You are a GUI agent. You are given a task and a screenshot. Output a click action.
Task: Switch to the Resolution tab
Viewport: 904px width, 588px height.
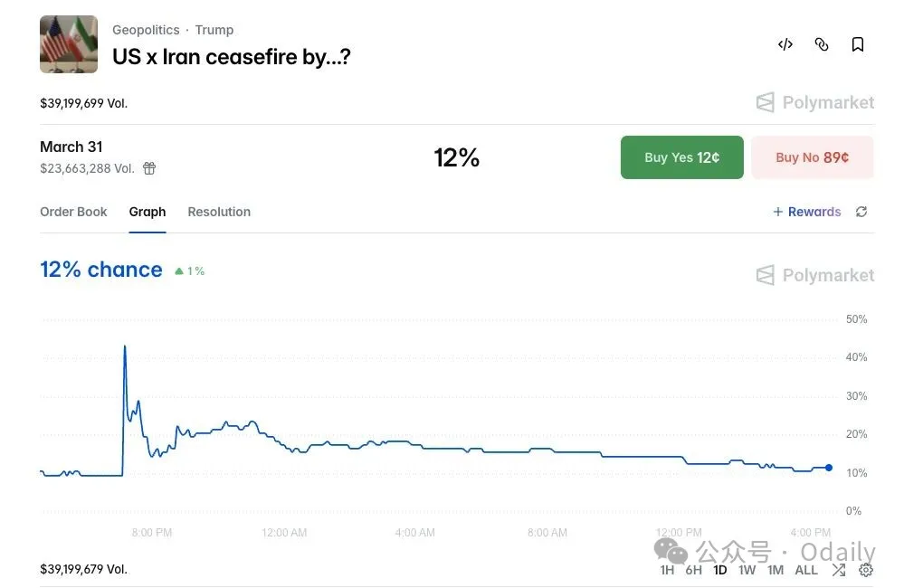pos(219,212)
